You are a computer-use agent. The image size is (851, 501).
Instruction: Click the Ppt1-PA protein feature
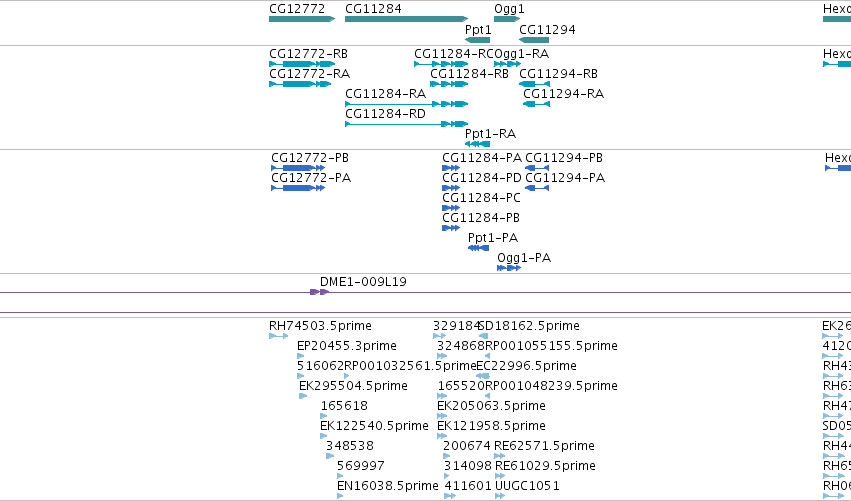coord(479,249)
